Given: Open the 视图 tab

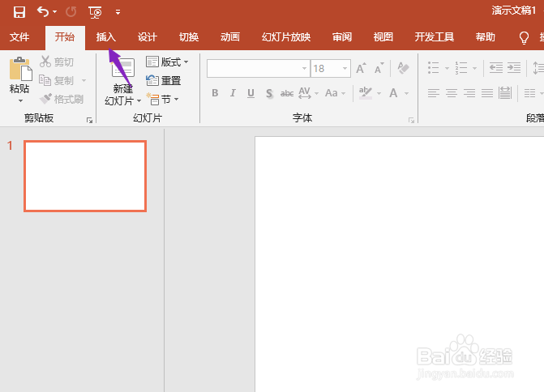Looking at the screenshot, I should pyautogui.click(x=383, y=37).
